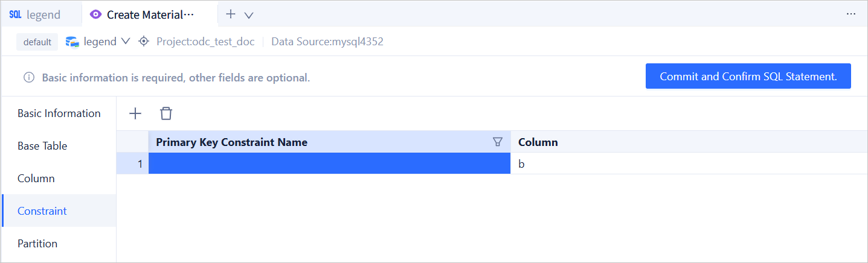This screenshot has height=263, width=868.
Task: Click the SQL icon on legend tab
Action: (15, 14)
